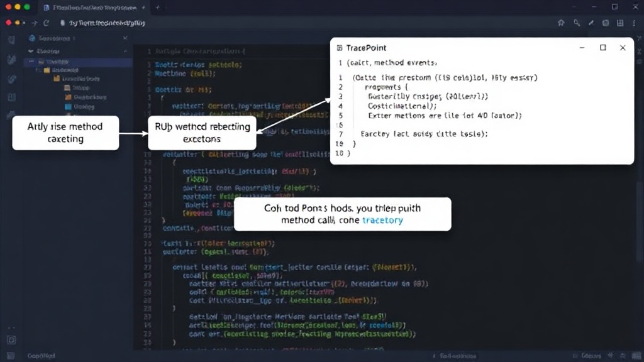This screenshot has width=644, height=362.
Task: Collapse the highlighted tree row in the sidebar
Action: (31, 62)
